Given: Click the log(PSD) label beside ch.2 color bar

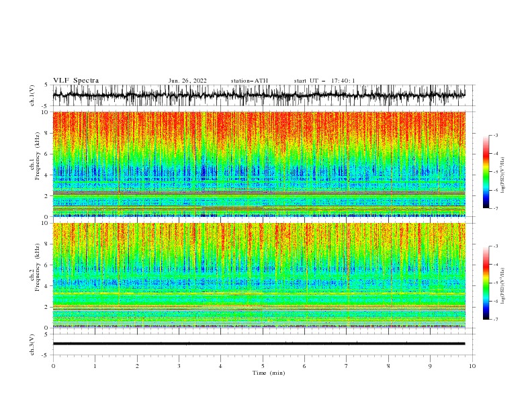Looking at the screenshot, I should tap(503, 286).
